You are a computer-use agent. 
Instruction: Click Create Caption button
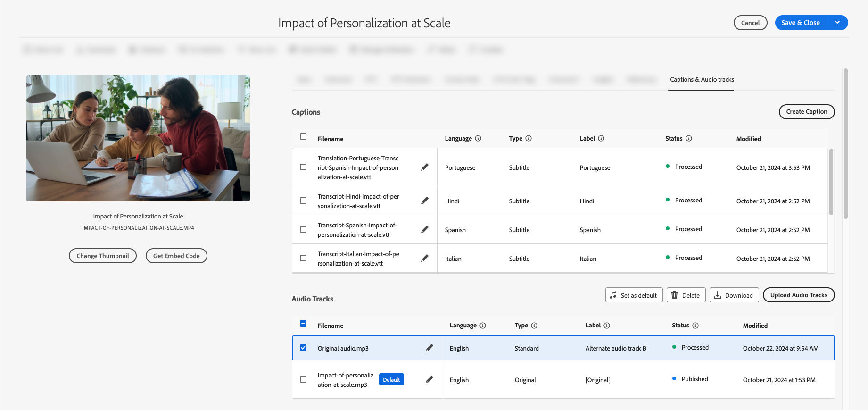click(x=806, y=112)
